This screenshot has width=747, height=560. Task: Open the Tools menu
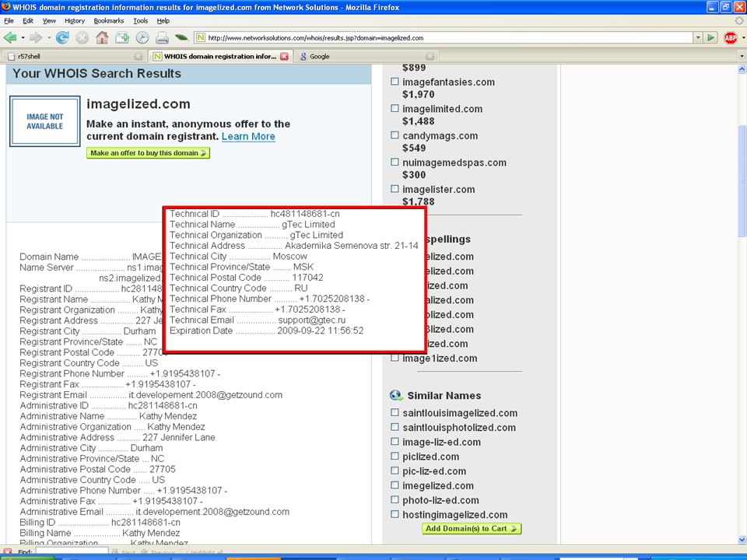[x=141, y=20]
